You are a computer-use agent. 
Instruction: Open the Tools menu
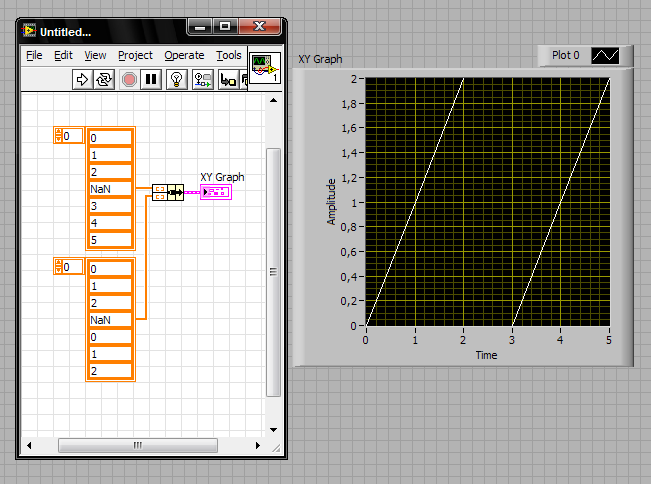(x=228, y=55)
